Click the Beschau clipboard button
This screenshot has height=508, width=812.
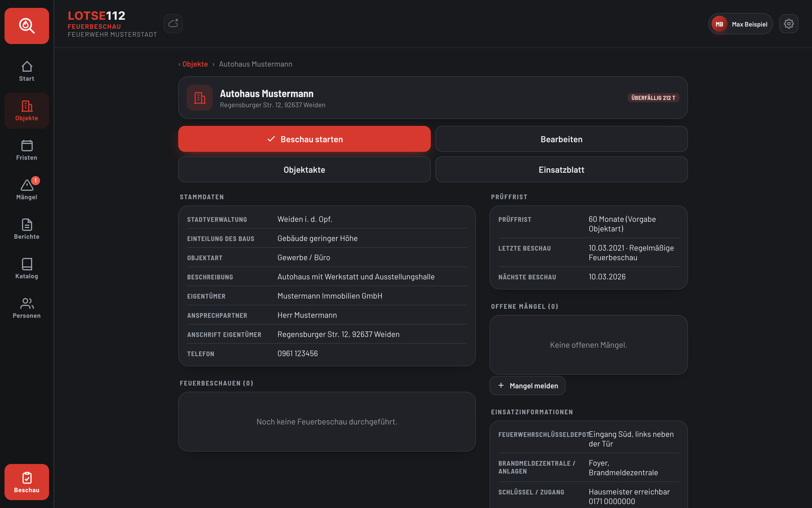pos(27,482)
